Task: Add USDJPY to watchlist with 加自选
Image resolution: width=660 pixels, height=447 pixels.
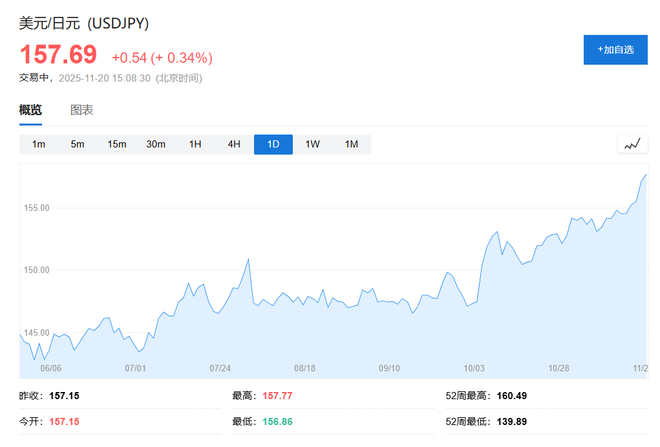Action: coord(615,49)
